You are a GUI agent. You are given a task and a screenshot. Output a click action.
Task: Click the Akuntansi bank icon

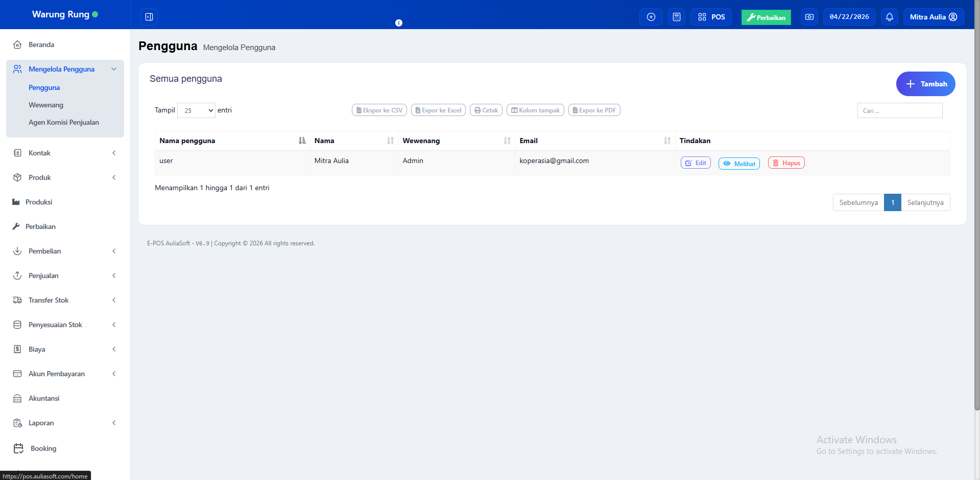point(17,398)
